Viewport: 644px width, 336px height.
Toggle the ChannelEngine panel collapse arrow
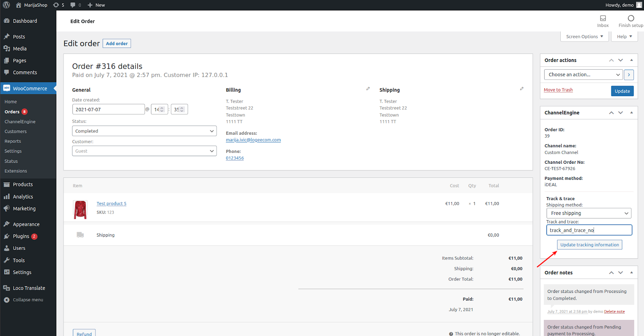click(631, 113)
